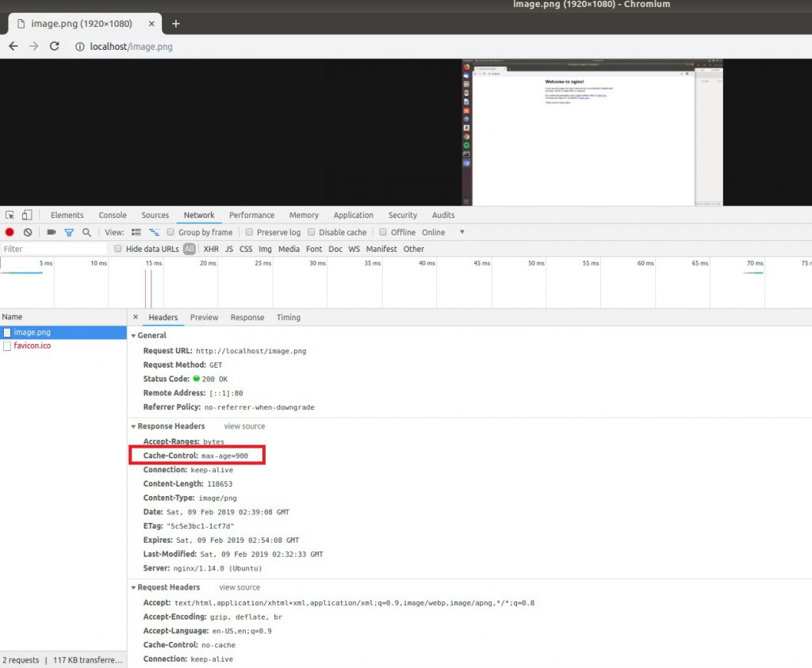Click the browser forward arrow
The height and width of the screenshot is (668, 812).
(33, 47)
